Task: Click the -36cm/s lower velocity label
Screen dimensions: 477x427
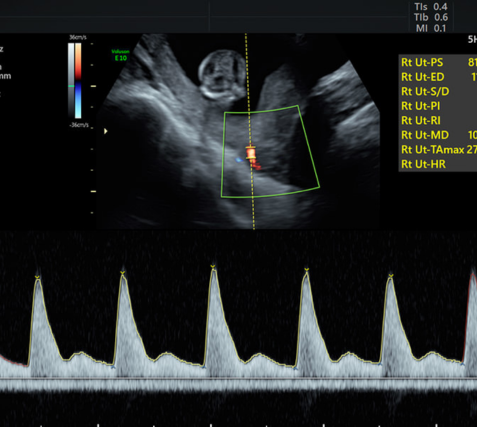Action: [79, 125]
